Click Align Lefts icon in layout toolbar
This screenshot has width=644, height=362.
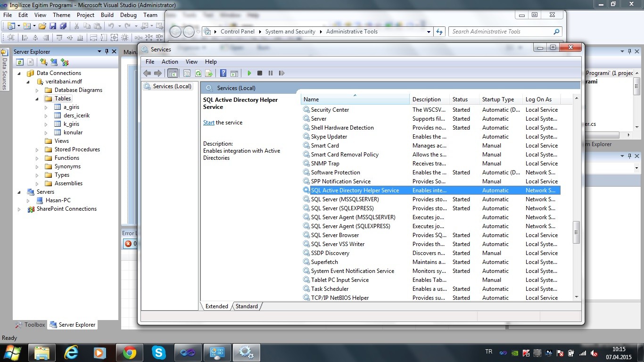[25, 38]
